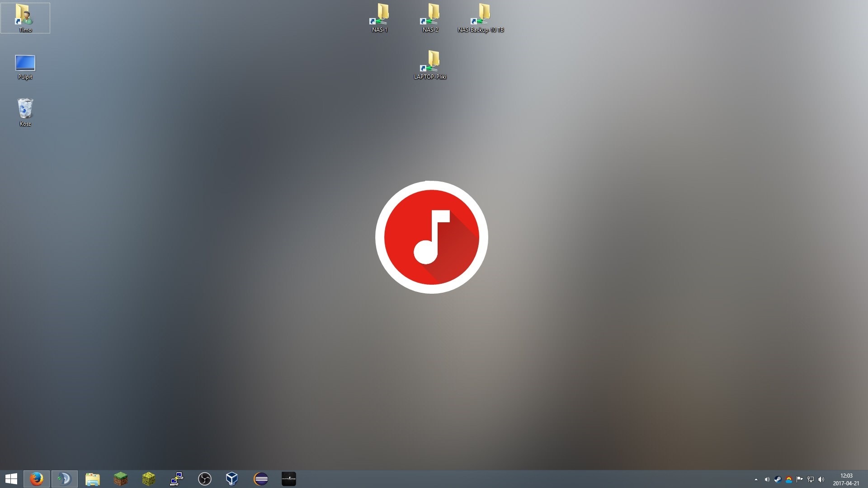Open File Explorer from the taskbar
The height and width of the screenshot is (488, 868).
[x=93, y=479]
